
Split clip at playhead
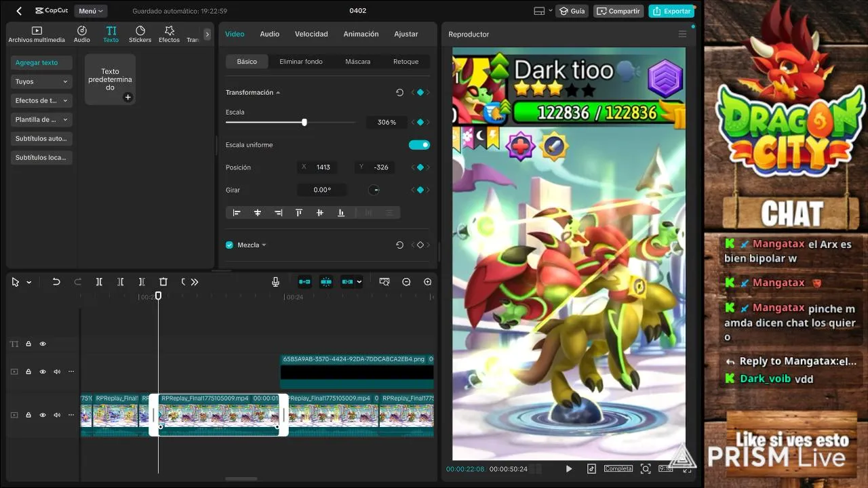click(x=99, y=282)
